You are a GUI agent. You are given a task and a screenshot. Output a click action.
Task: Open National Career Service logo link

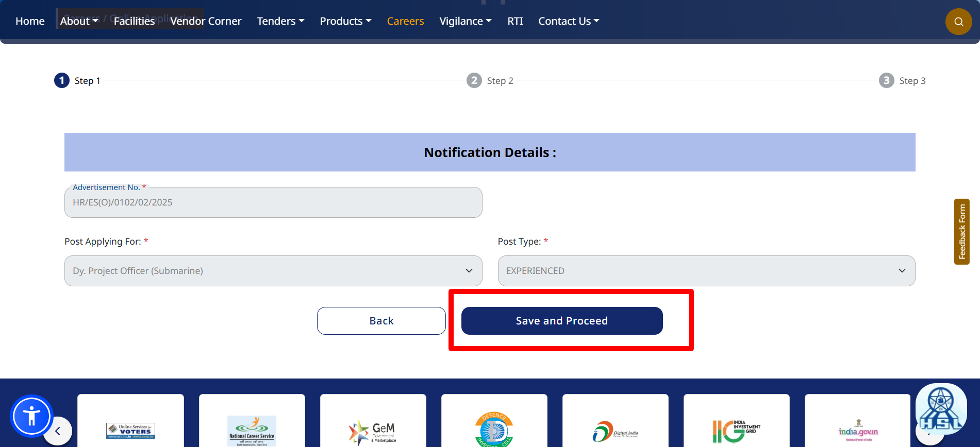(252, 431)
